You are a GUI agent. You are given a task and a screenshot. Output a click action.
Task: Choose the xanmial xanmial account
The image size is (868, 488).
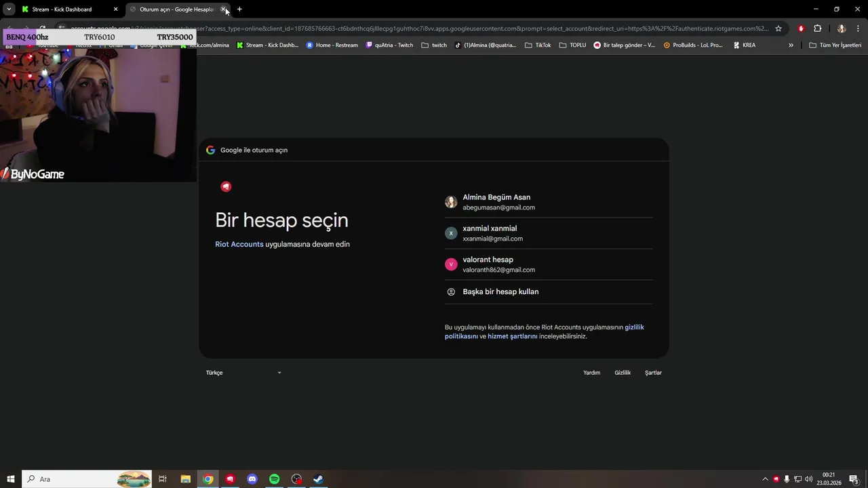[x=549, y=233]
